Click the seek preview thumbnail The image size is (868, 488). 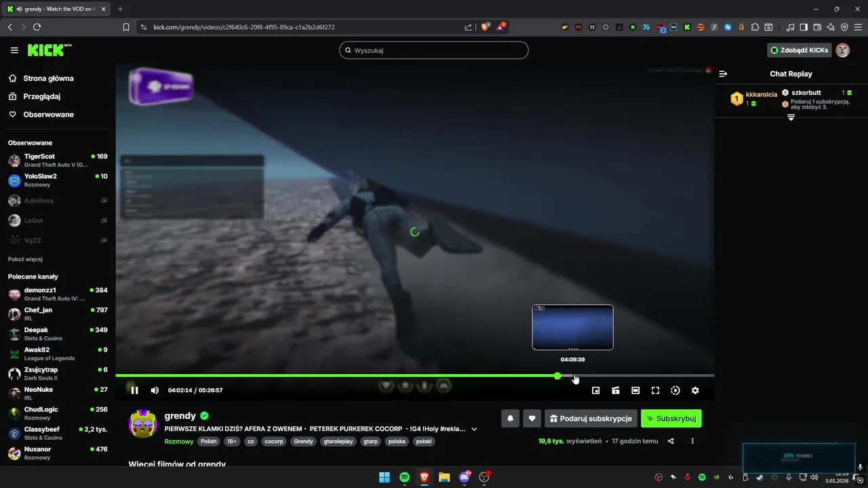(573, 327)
